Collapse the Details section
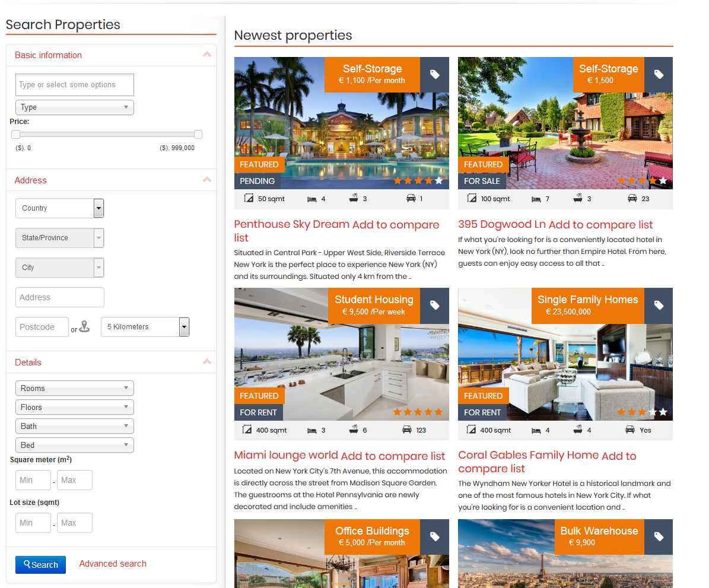 206,362
